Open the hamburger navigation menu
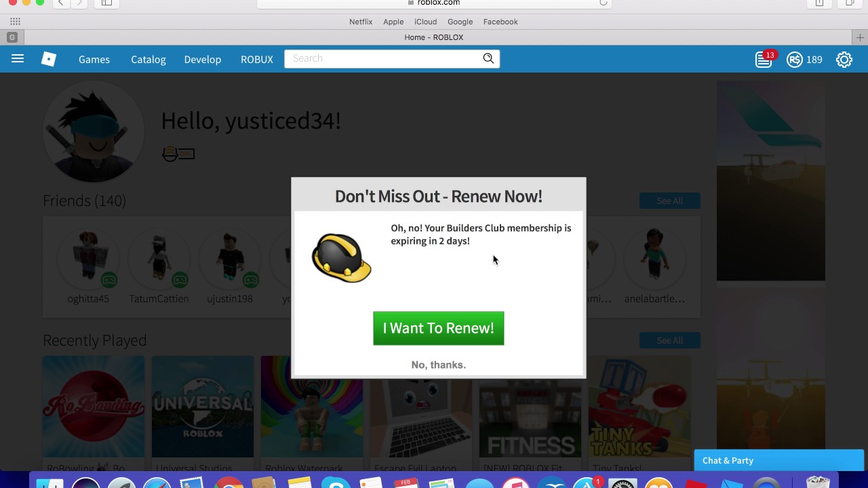 pyautogui.click(x=18, y=59)
